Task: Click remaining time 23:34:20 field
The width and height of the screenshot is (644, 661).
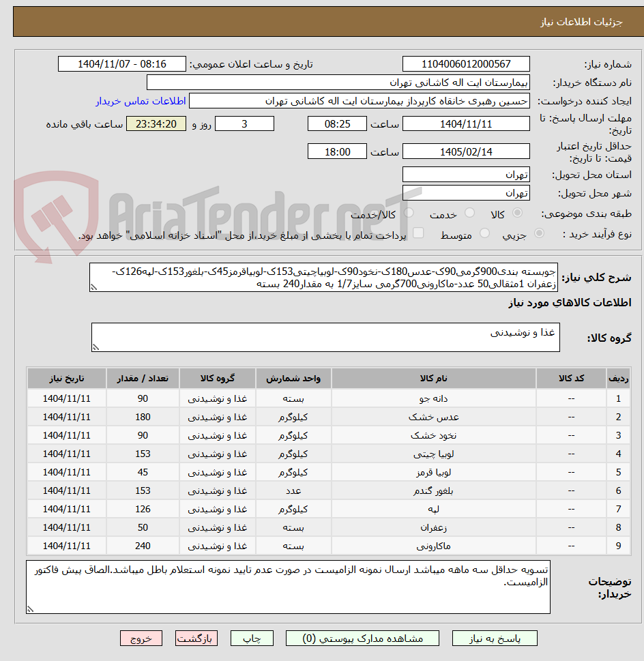Action: tap(156, 124)
